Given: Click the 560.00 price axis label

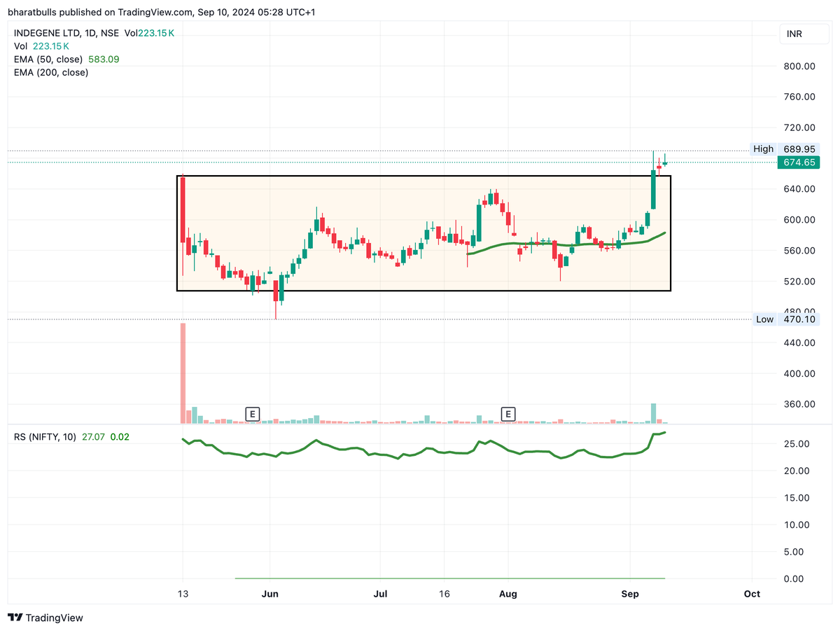Looking at the screenshot, I should 800,251.
